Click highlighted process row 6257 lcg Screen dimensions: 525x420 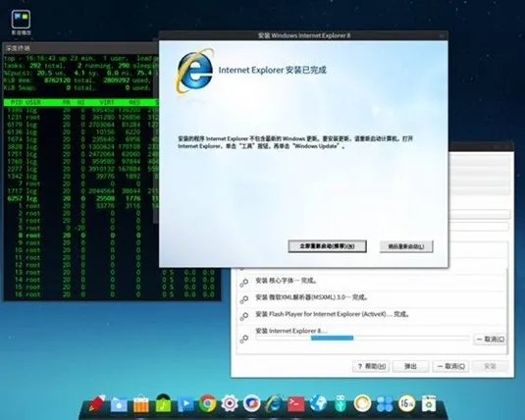[x=81, y=198]
